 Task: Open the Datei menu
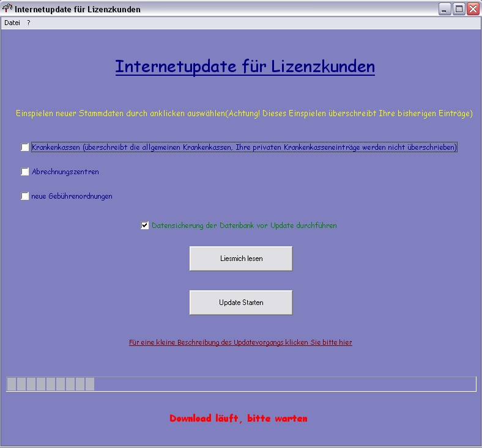coord(12,23)
